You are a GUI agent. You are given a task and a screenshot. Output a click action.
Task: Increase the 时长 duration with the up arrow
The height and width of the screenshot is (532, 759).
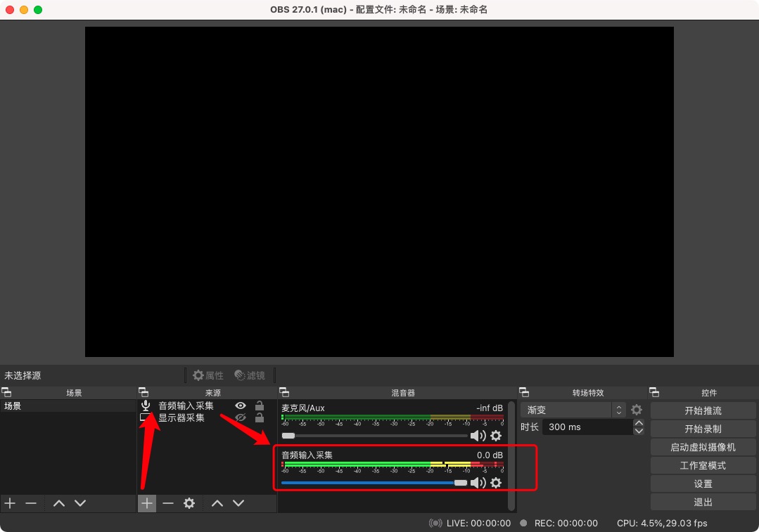639,423
